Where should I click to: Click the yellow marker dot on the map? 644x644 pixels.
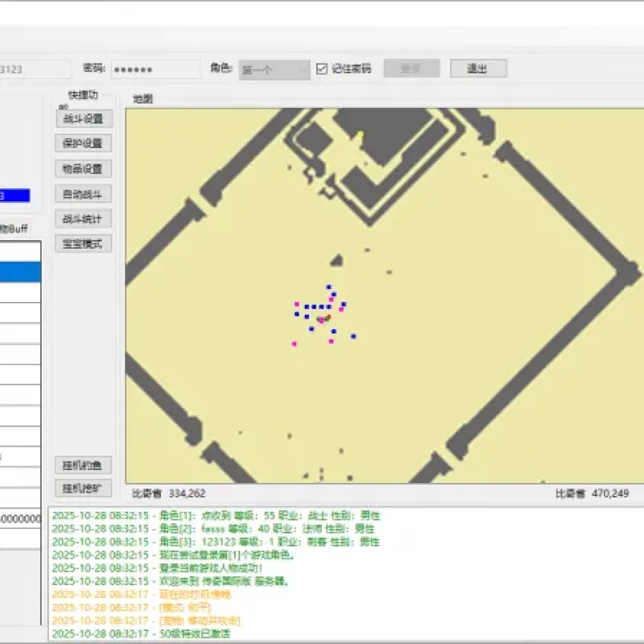point(360,134)
